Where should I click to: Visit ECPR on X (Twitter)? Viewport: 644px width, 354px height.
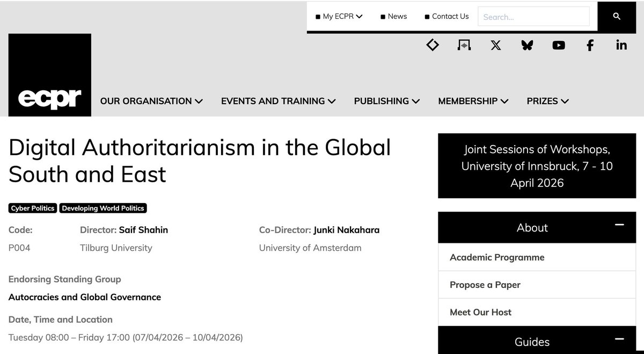[496, 45]
